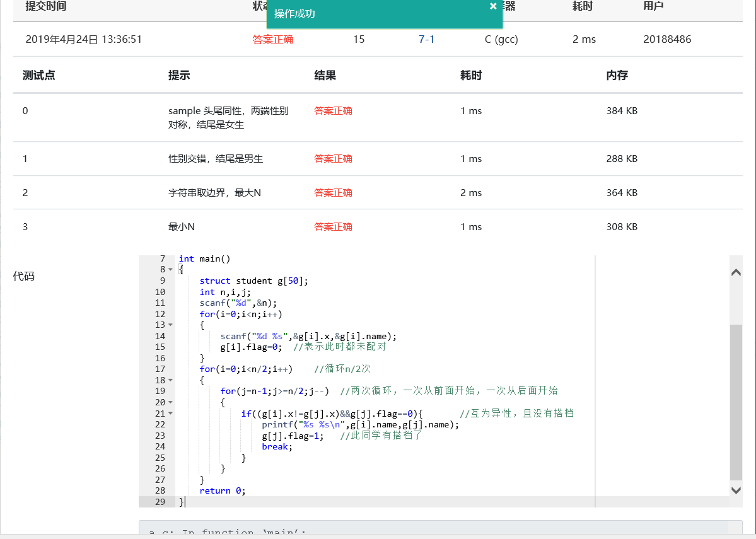Click the scanf("%d",&n) line
The height and width of the screenshot is (539, 756).
[238, 303]
